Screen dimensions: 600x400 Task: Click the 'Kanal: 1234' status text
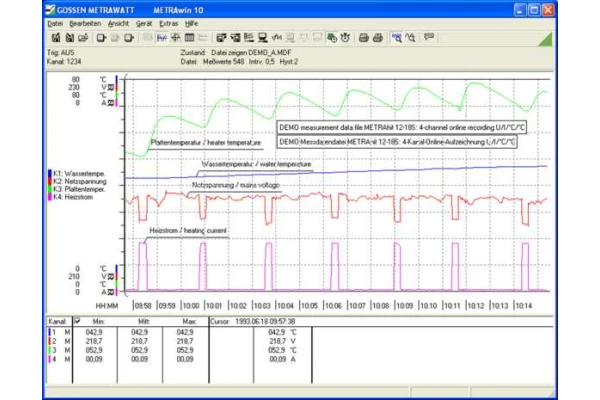tap(64, 62)
